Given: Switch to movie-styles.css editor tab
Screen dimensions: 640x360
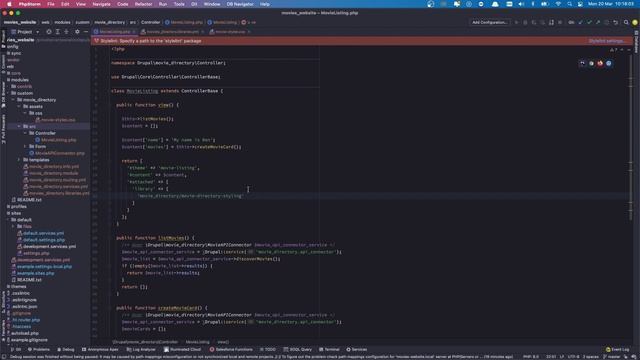Looking at the screenshot, I should (x=230, y=31).
